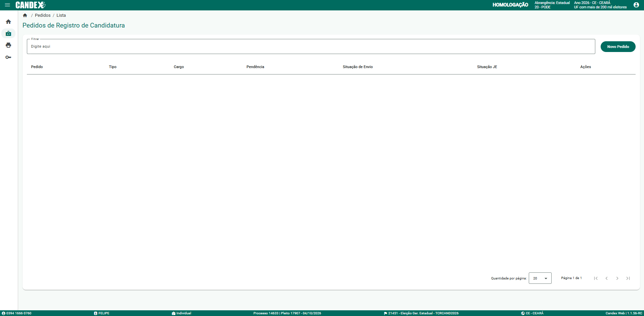Click Pedidos breadcrumb link
This screenshot has height=316, width=644.
(x=43, y=15)
